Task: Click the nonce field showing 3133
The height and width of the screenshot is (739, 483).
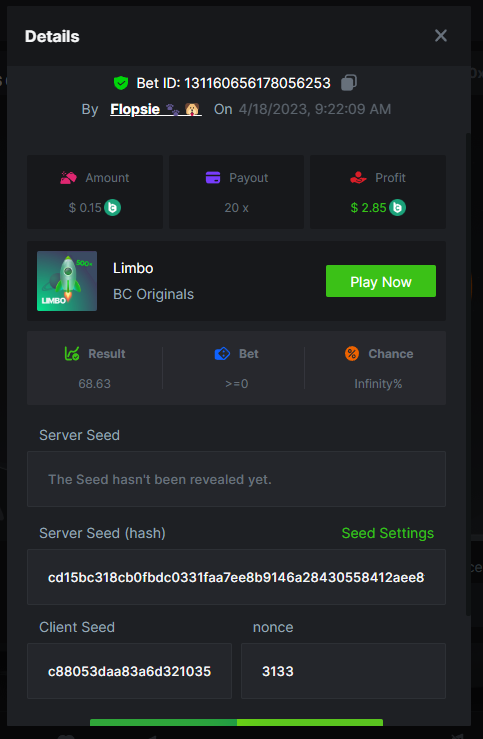Action: pyautogui.click(x=344, y=671)
